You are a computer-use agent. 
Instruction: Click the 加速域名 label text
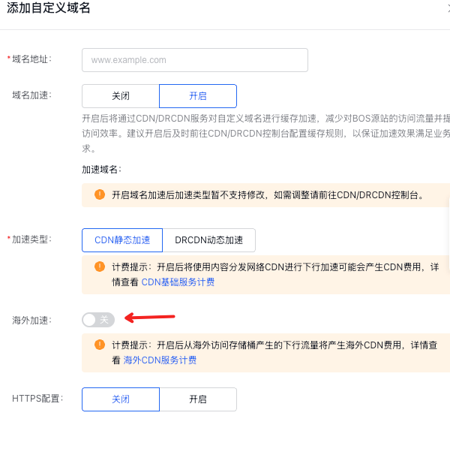(x=101, y=170)
